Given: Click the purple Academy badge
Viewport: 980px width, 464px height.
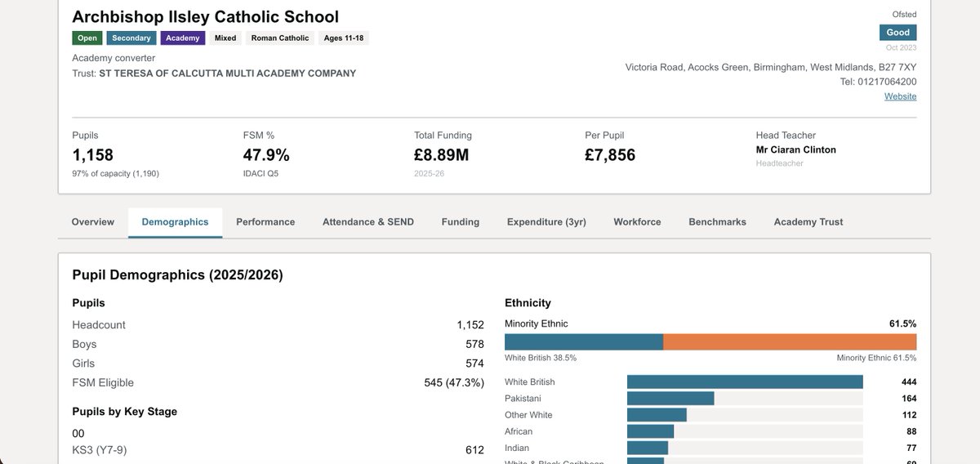Looking at the screenshot, I should (183, 38).
